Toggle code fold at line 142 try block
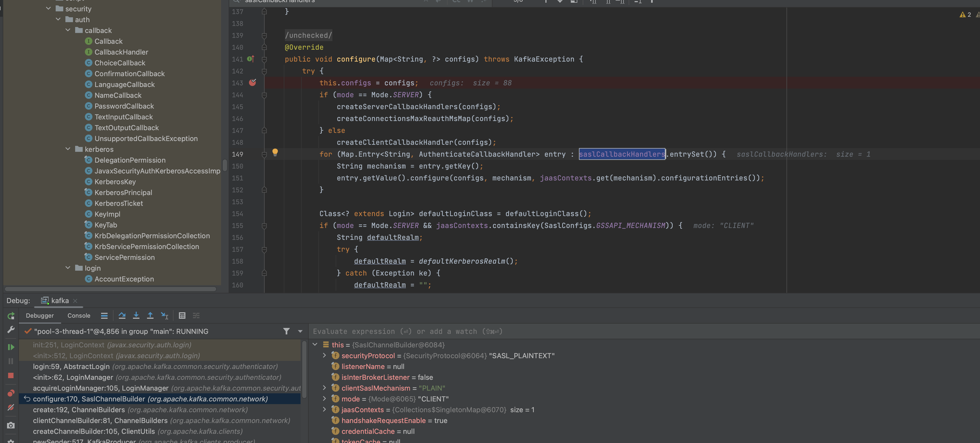 (264, 71)
